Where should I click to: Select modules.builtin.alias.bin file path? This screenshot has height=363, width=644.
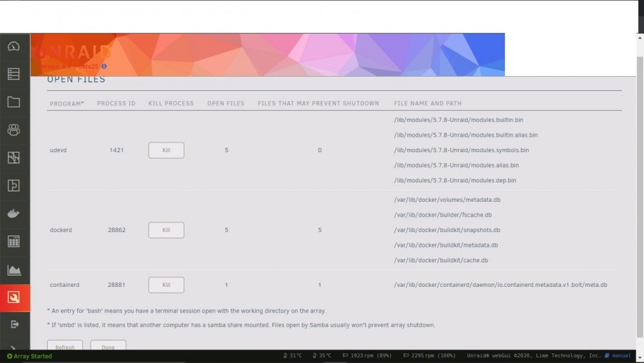(466, 135)
